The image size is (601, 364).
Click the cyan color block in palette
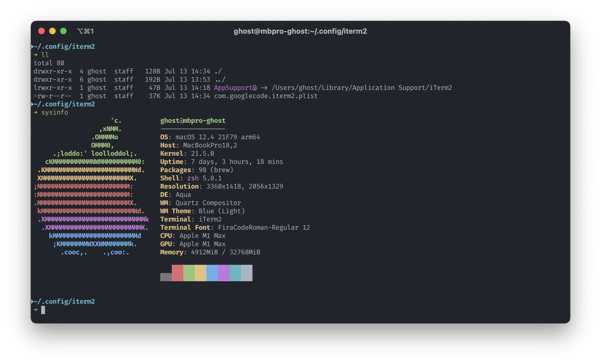click(x=235, y=273)
